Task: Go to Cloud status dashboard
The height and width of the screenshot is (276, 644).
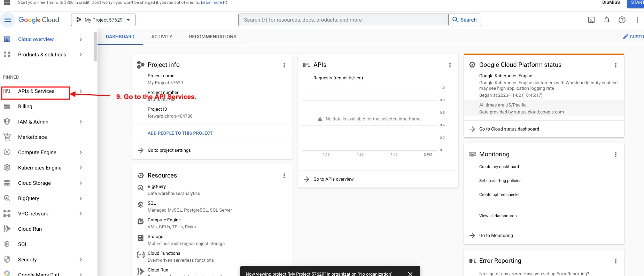Action: 509,129
